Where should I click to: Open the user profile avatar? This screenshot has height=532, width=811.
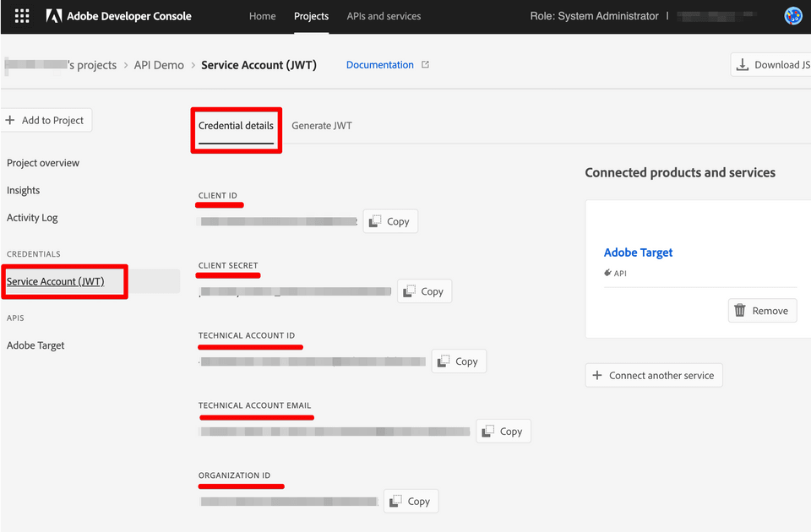[x=793, y=16]
